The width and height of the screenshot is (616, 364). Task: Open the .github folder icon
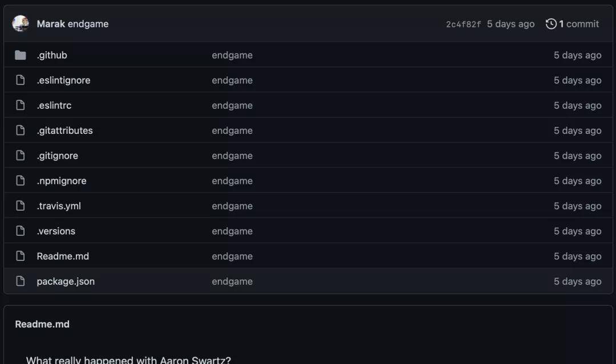(x=21, y=55)
